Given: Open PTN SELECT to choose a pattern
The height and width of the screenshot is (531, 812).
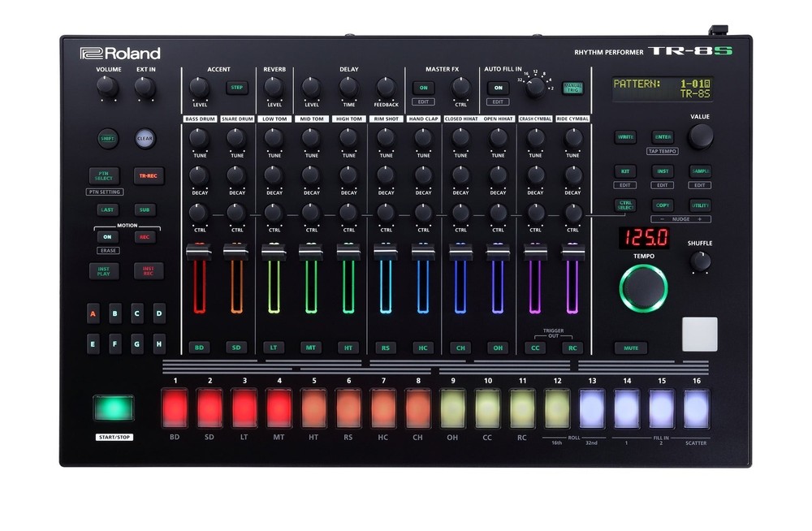Looking at the screenshot, I should (x=103, y=175).
